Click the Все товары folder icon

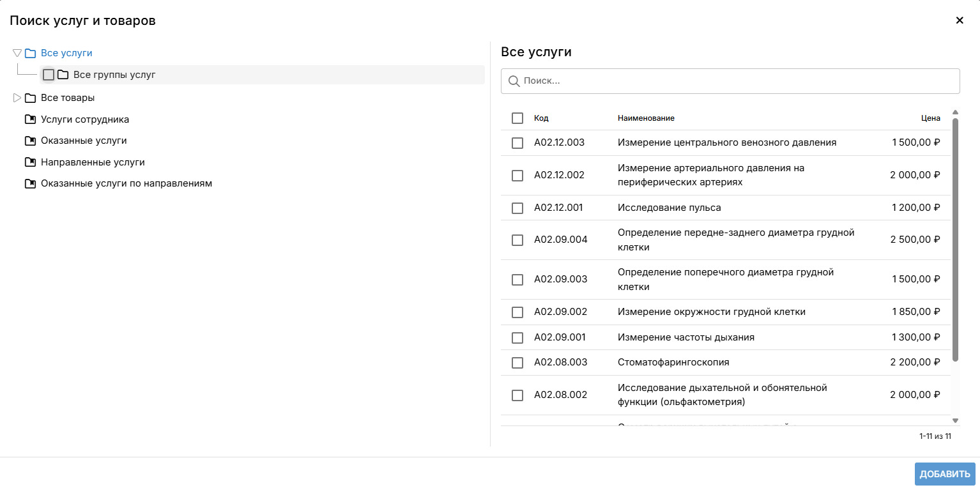coord(30,98)
